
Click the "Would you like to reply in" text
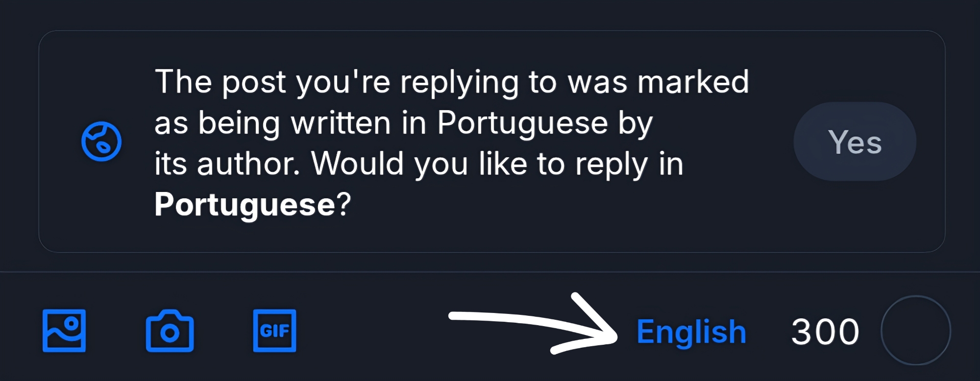click(497, 164)
